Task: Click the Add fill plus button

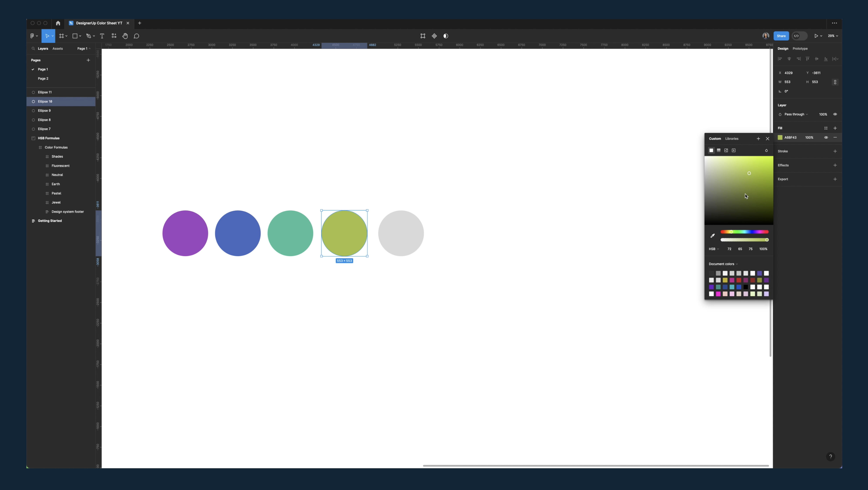Action: point(835,128)
